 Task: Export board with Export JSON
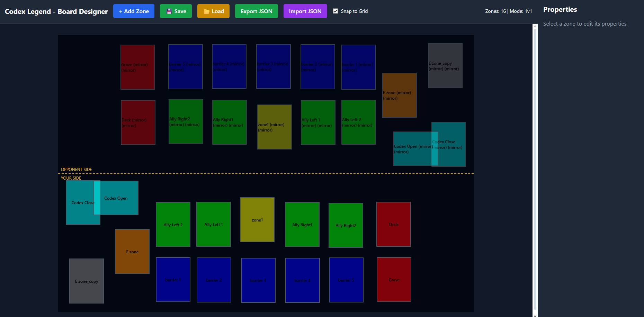click(257, 11)
